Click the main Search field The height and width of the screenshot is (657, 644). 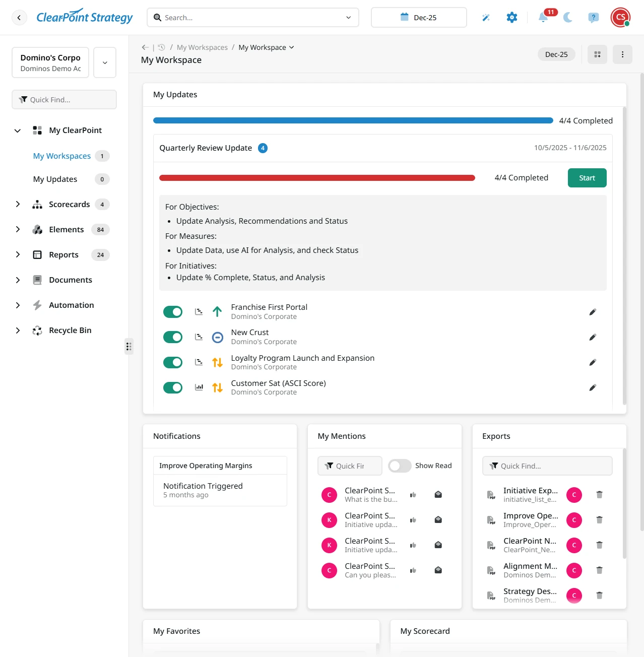(x=253, y=18)
